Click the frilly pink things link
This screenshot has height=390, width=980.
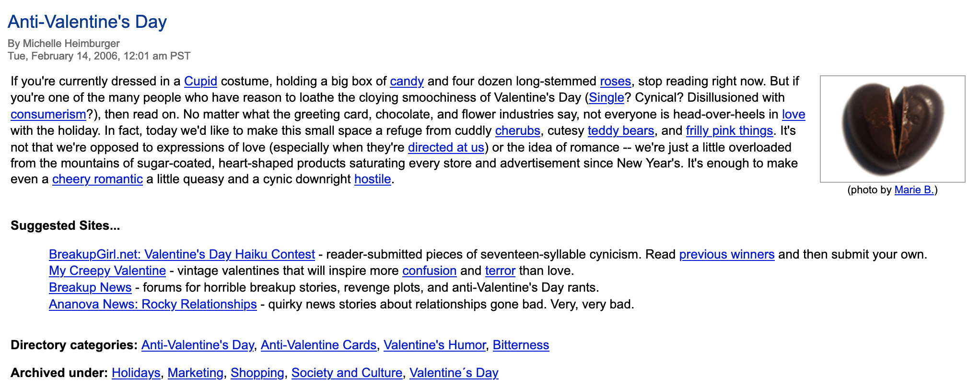point(729,130)
